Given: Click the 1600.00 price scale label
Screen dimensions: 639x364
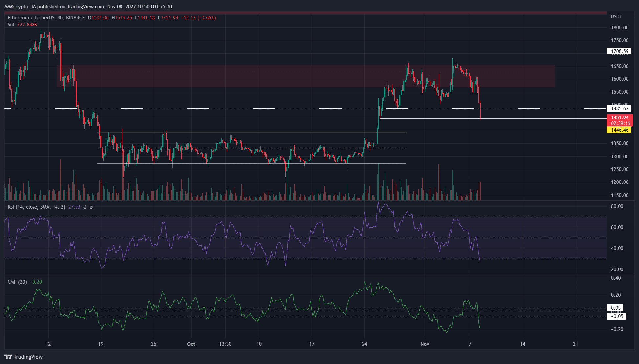Looking at the screenshot, I should tap(620, 79).
